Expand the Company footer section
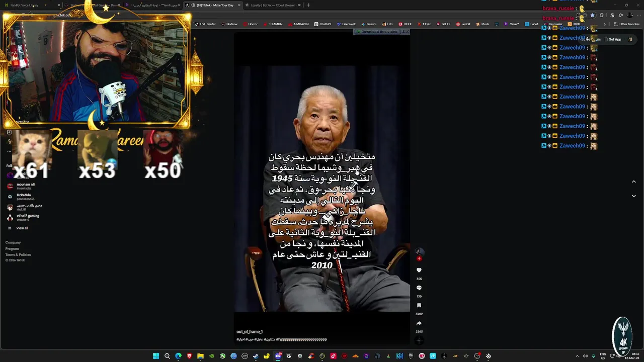This screenshot has width=644, height=362. (x=13, y=242)
